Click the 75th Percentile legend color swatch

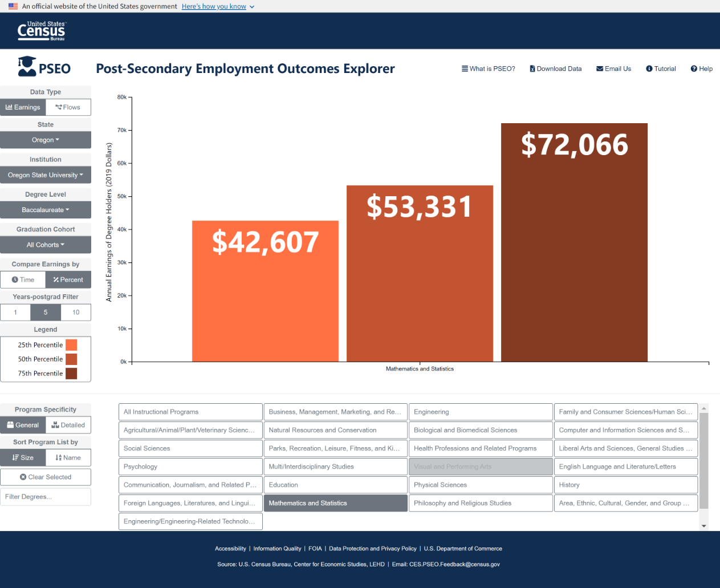pos(71,374)
